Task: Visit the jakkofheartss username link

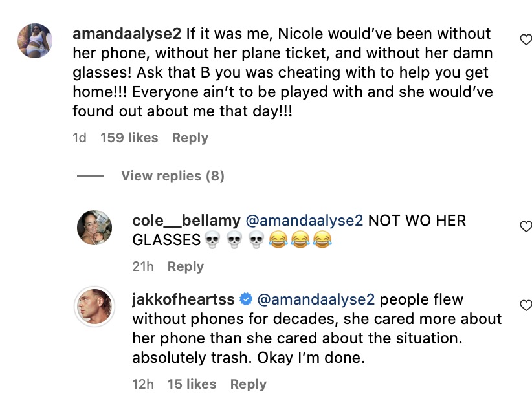Action: [183, 300]
